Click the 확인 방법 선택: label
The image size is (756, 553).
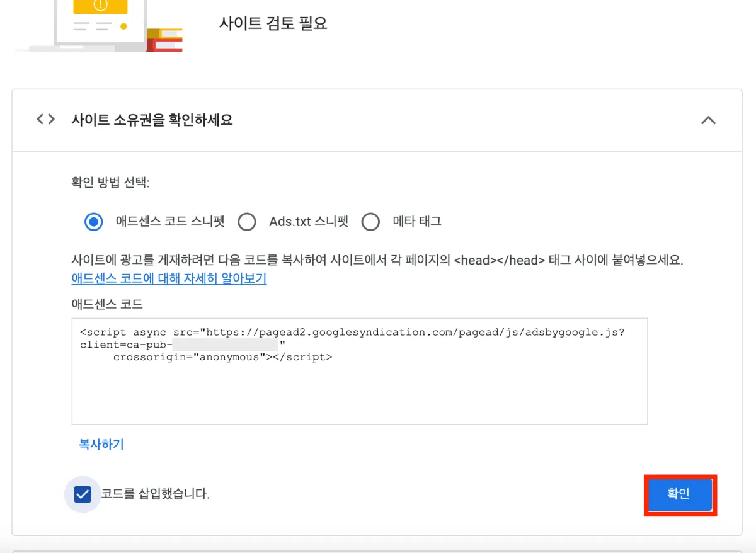(110, 183)
